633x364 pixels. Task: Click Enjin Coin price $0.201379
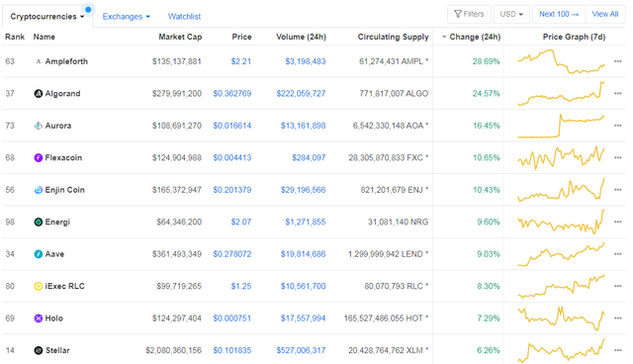pos(232,190)
